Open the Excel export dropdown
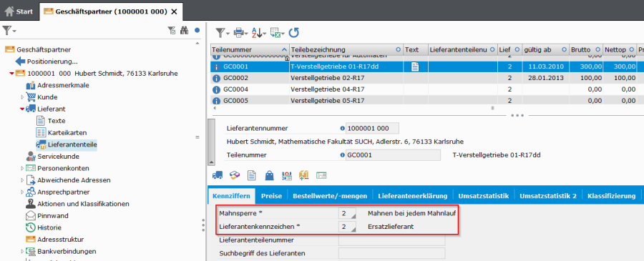Viewport: 644px width, 261px height. point(278,32)
